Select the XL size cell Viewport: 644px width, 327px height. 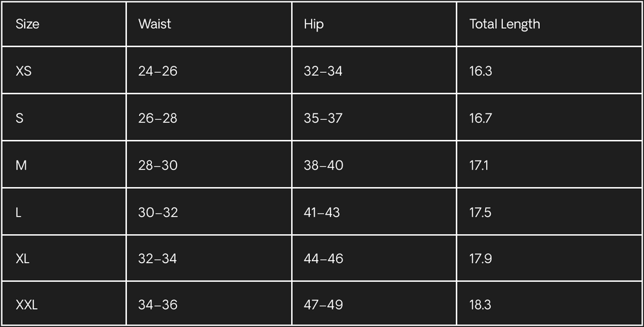(23, 259)
